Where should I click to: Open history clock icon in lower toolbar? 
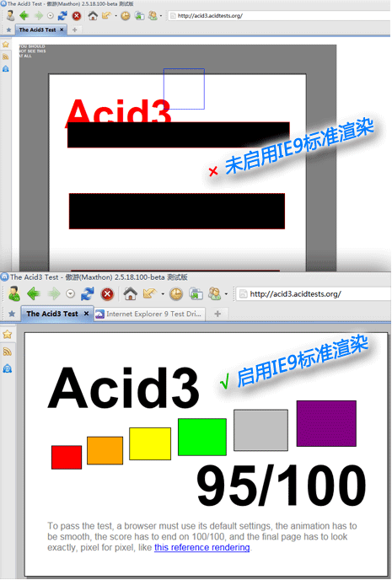176,294
